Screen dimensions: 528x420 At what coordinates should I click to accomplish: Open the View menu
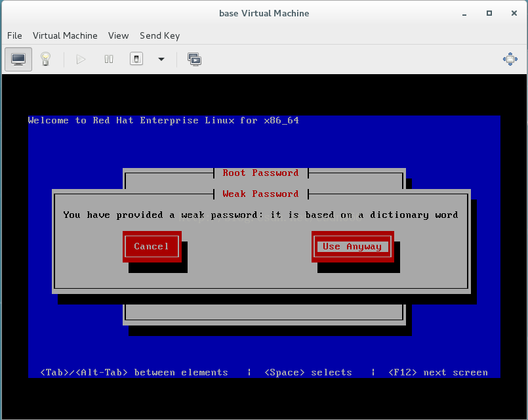point(118,35)
